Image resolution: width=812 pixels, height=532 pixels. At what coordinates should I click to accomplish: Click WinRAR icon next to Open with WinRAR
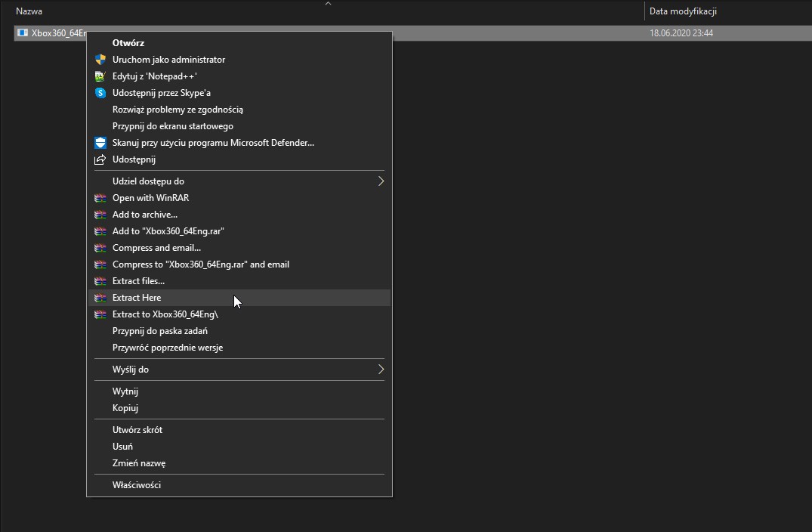coord(100,198)
